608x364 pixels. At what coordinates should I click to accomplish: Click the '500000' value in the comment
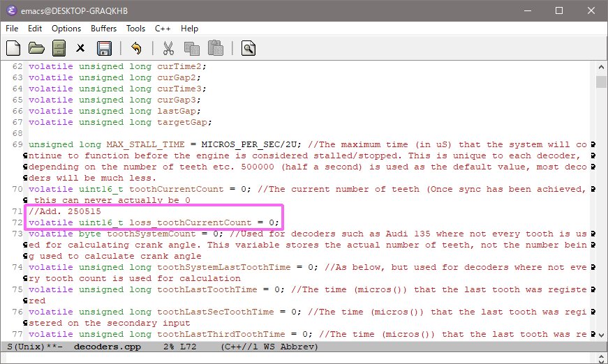(258, 167)
